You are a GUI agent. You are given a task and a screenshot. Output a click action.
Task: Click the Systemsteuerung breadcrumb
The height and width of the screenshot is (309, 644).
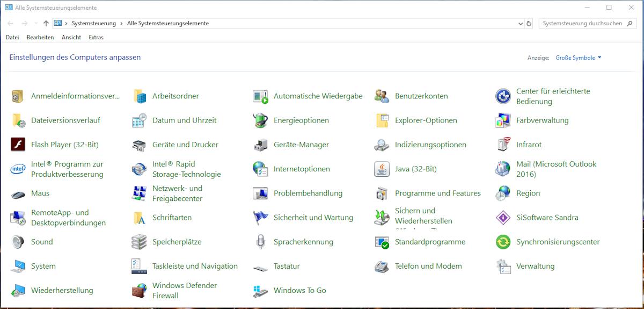tap(93, 24)
